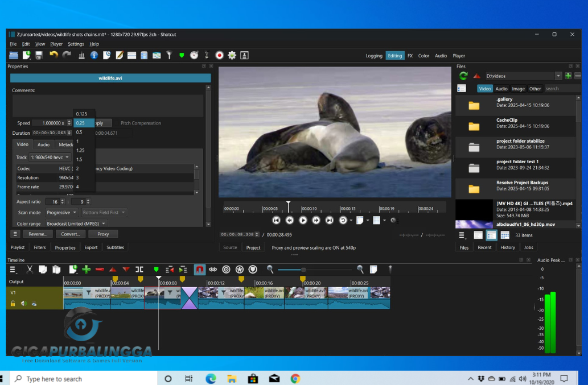Open the History hourglass icon
Image resolution: width=588 pixels, height=385 pixels.
pyautogui.click(x=207, y=55)
